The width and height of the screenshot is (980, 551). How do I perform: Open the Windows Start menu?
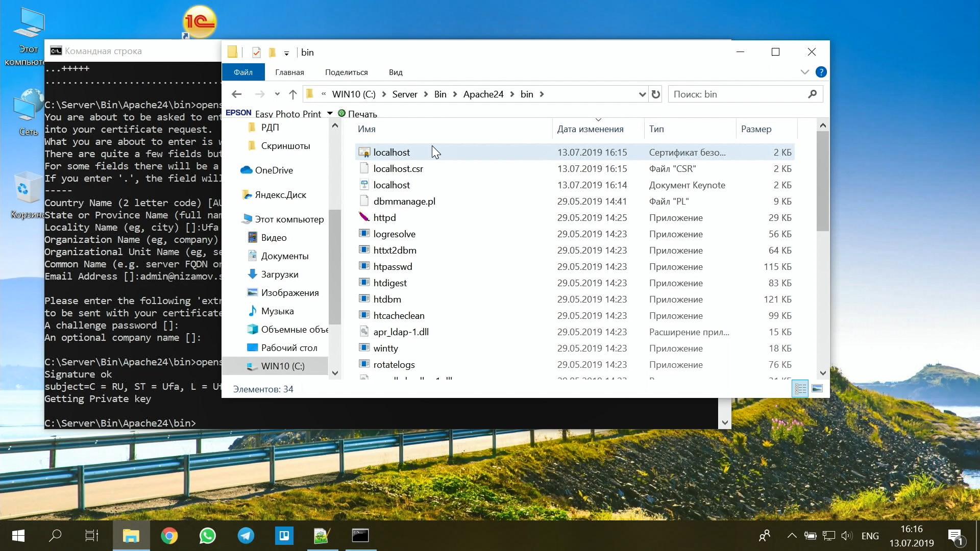pyautogui.click(x=18, y=536)
